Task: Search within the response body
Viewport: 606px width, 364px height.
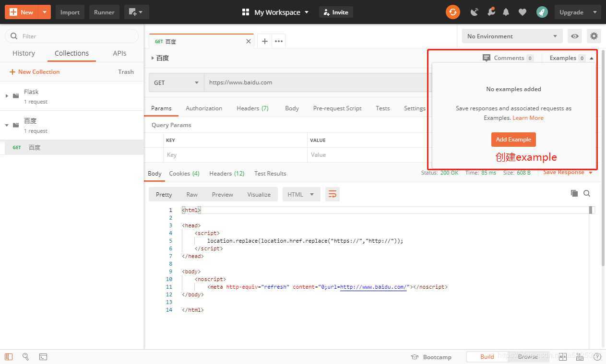Action: [x=587, y=193]
